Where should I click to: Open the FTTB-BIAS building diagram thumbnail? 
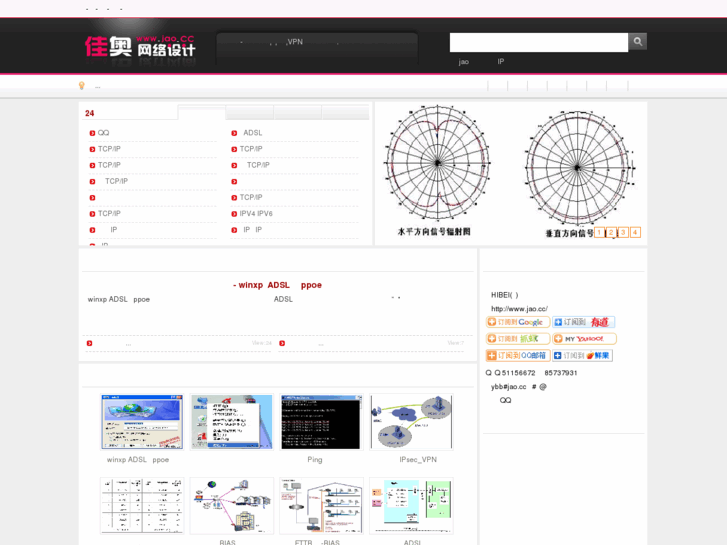(x=321, y=506)
